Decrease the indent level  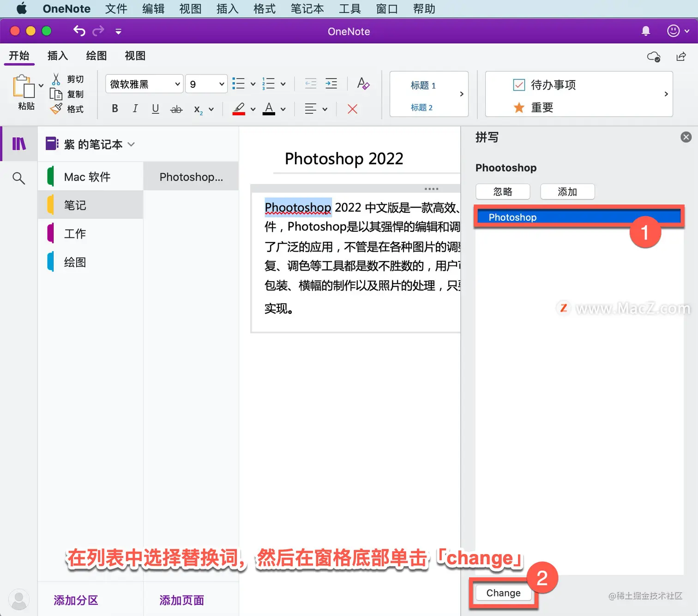tap(311, 84)
